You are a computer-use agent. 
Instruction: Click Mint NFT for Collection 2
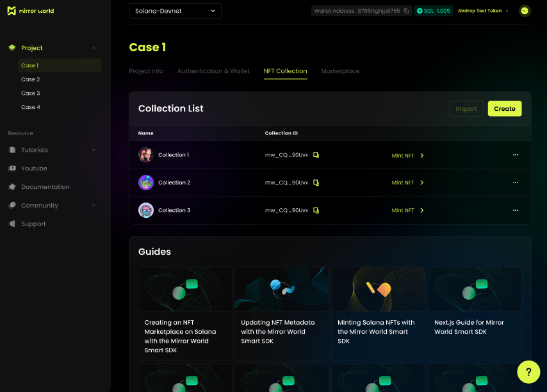pyautogui.click(x=403, y=183)
